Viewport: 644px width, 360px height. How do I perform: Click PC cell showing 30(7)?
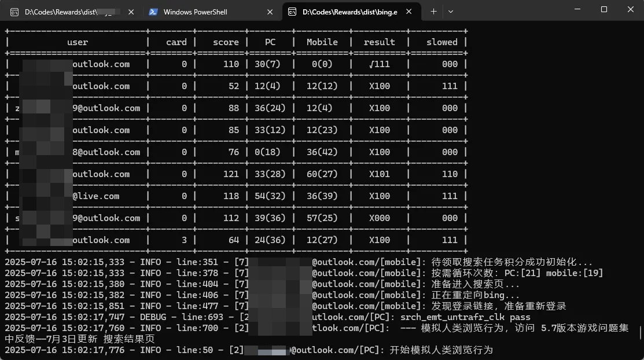[267, 64]
